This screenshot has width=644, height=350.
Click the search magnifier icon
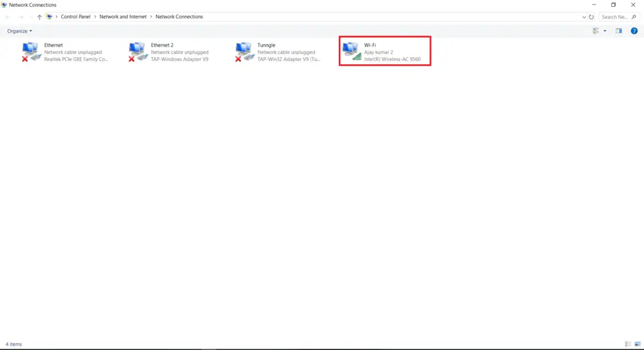click(634, 17)
